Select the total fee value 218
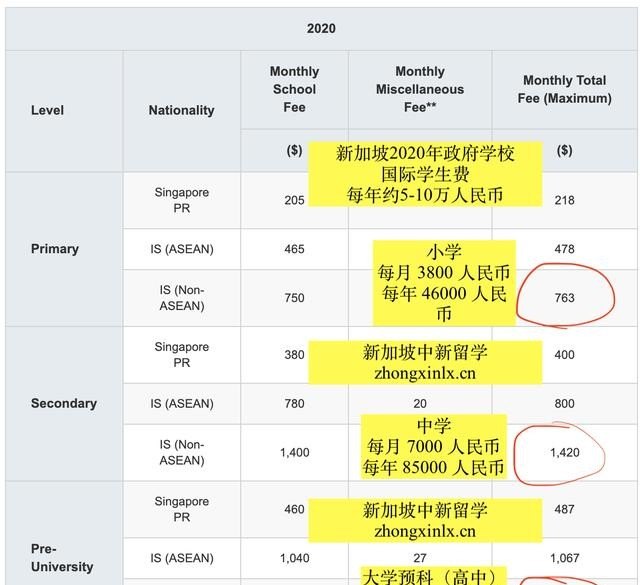This screenshot has height=585, width=640. tap(564, 200)
